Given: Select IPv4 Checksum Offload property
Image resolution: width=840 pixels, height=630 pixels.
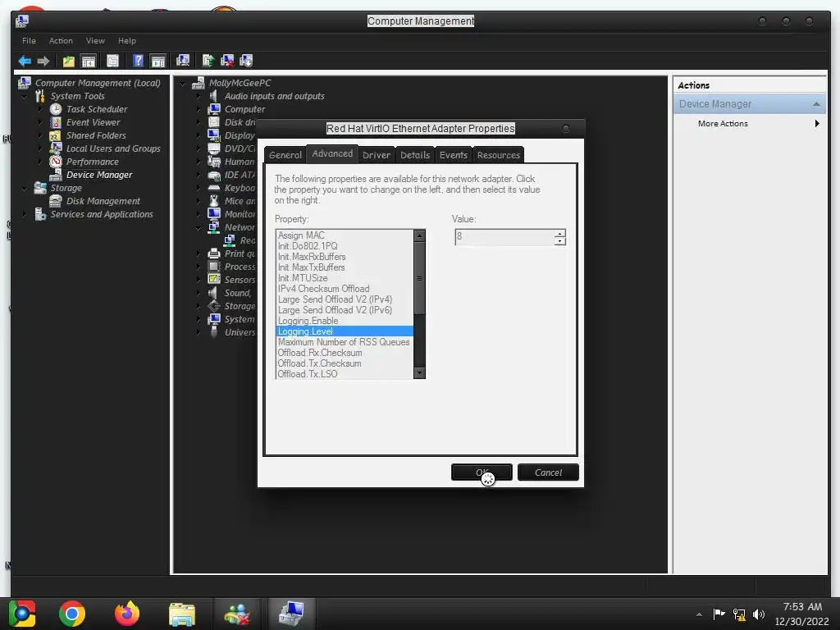Looking at the screenshot, I should [345, 289].
